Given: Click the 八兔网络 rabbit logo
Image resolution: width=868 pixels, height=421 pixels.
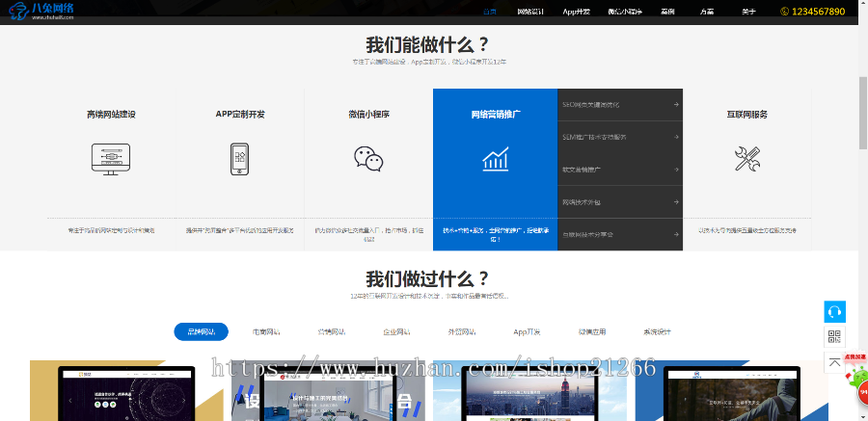Looking at the screenshot, I should pyautogui.click(x=41, y=11).
